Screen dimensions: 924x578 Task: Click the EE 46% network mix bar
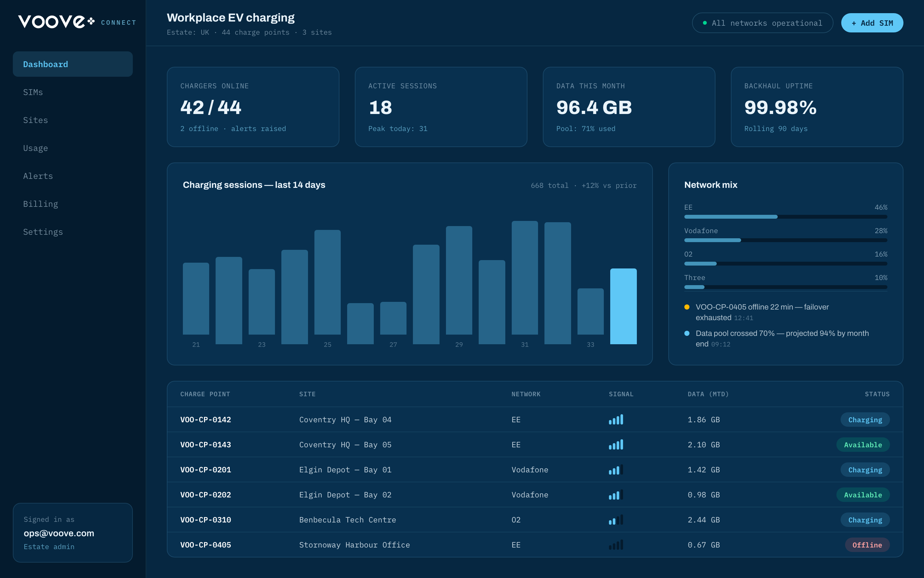click(785, 217)
